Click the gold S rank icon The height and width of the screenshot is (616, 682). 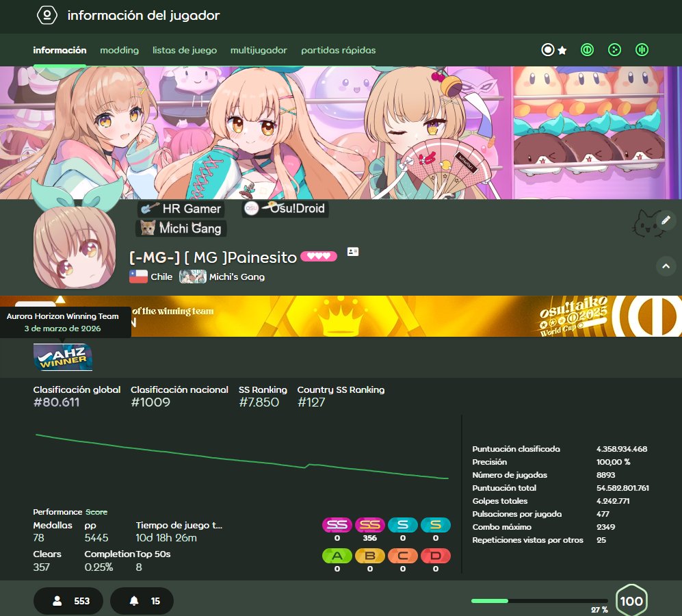435,525
